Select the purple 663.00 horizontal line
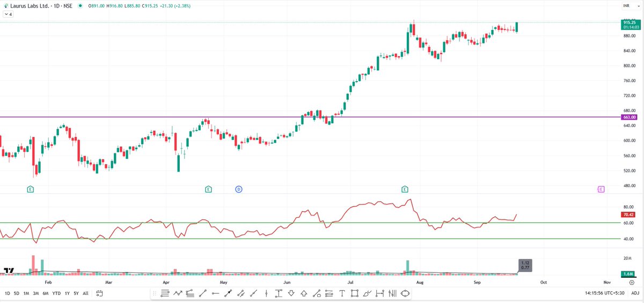This screenshot has width=644, height=303. 310,117
